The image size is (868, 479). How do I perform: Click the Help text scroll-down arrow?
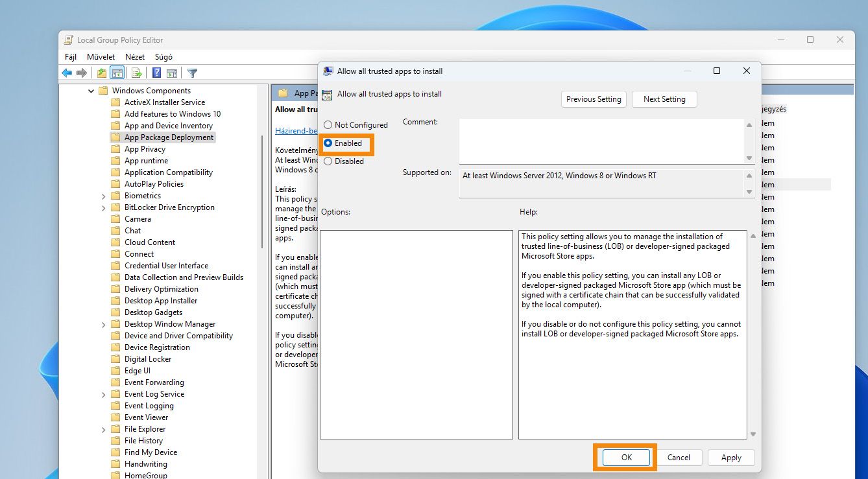tap(753, 434)
